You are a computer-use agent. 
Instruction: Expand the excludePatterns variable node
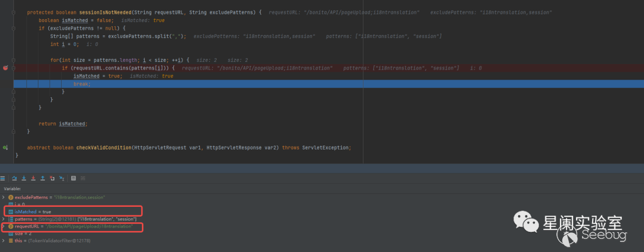pyautogui.click(x=4, y=197)
